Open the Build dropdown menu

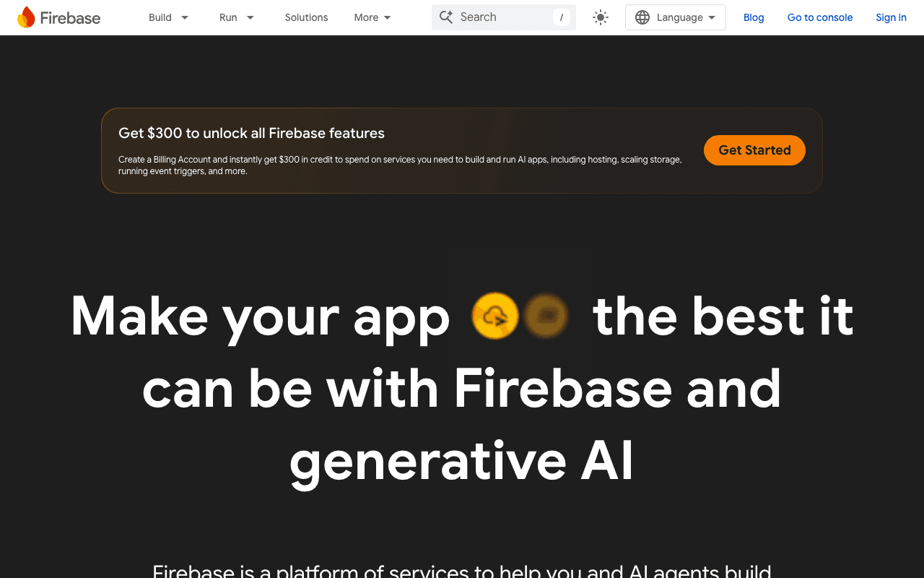169,17
